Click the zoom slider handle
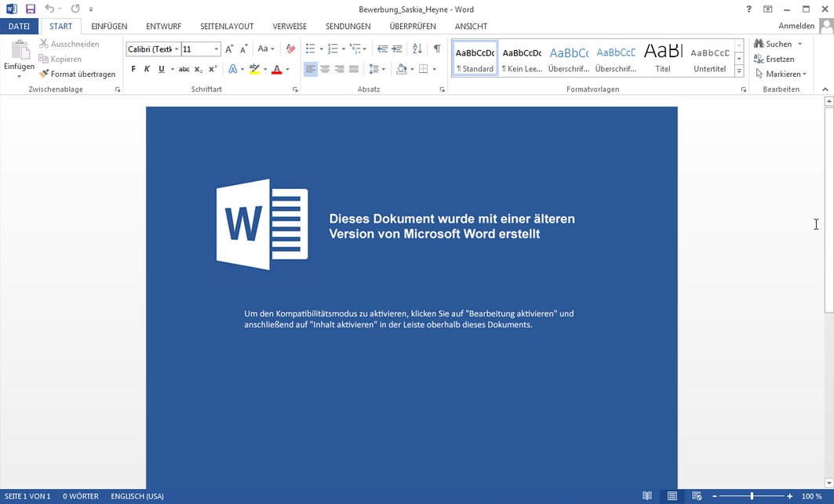Image resolution: width=834 pixels, height=504 pixels. pyautogui.click(x=752, y=496)
